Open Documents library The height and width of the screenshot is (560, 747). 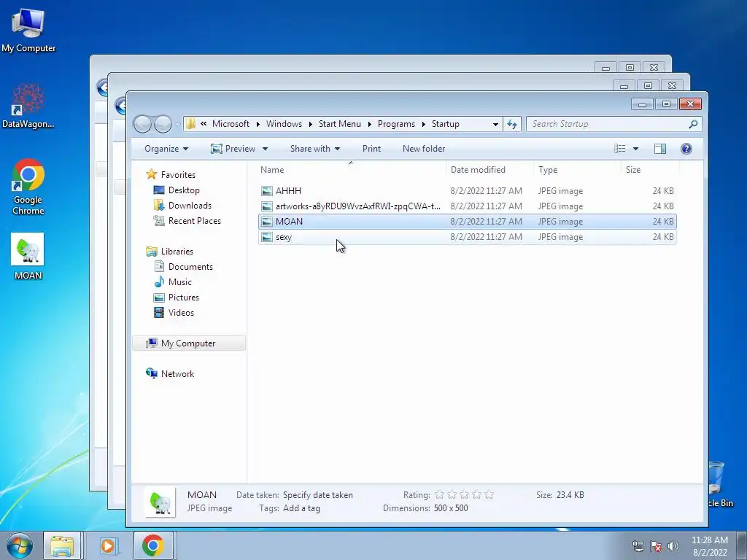tap(190, 267)
